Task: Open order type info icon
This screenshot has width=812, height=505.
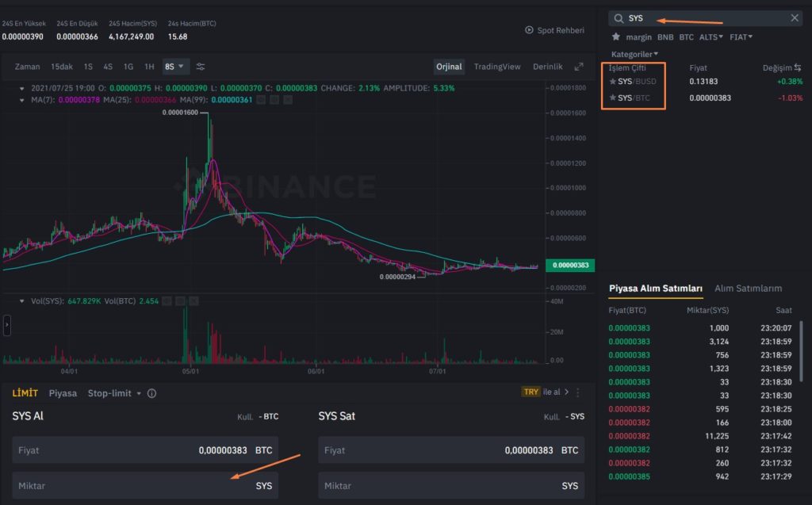Action: point(151,394)
